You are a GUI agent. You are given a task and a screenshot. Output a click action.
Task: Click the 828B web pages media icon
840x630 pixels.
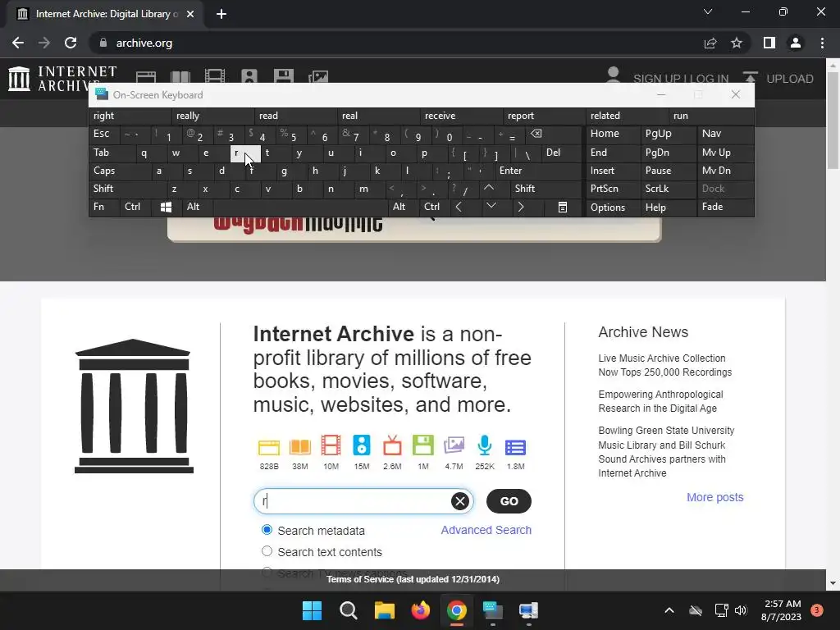(269, 447)
